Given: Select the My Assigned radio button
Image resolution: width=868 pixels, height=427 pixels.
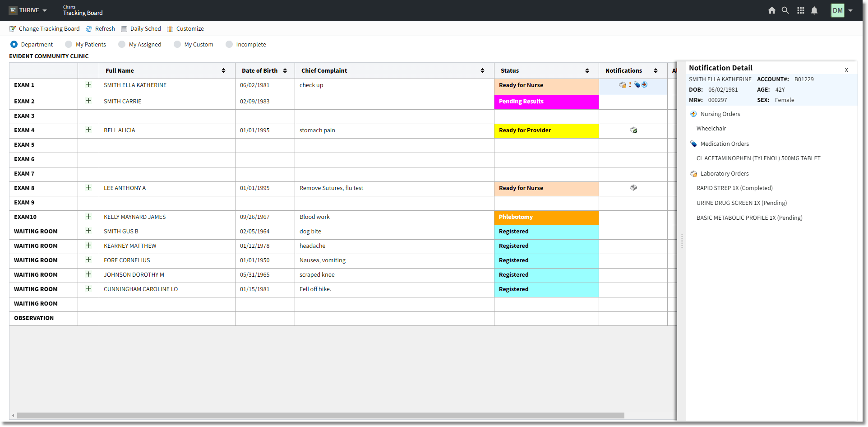Looking at the screenshot, I should pyautogui.click(x=122, y=44).
